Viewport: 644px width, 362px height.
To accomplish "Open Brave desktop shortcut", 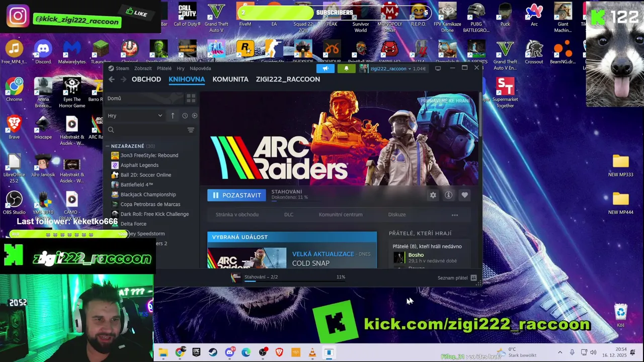I will pyautogui.click(x=14, y=127).
